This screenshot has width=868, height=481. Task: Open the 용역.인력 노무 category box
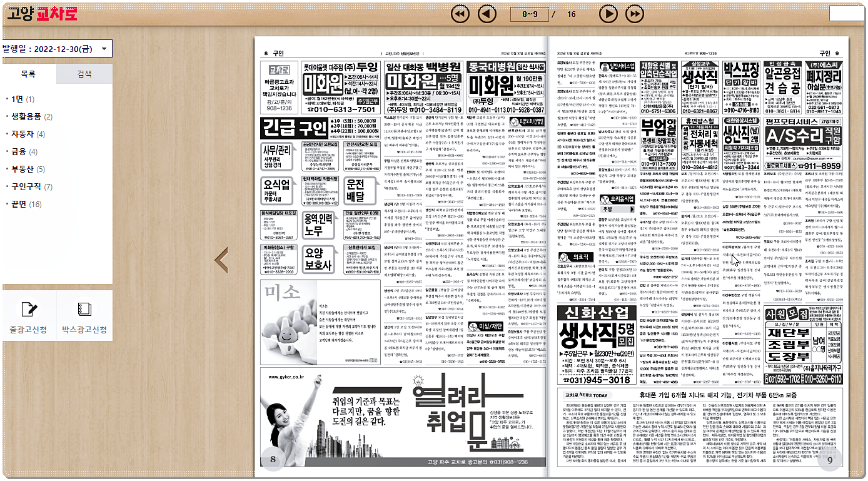pos(320,225)
